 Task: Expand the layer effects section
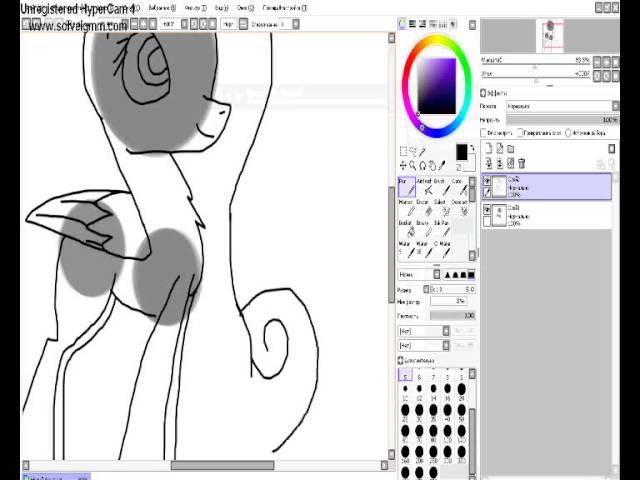point(483,93)
